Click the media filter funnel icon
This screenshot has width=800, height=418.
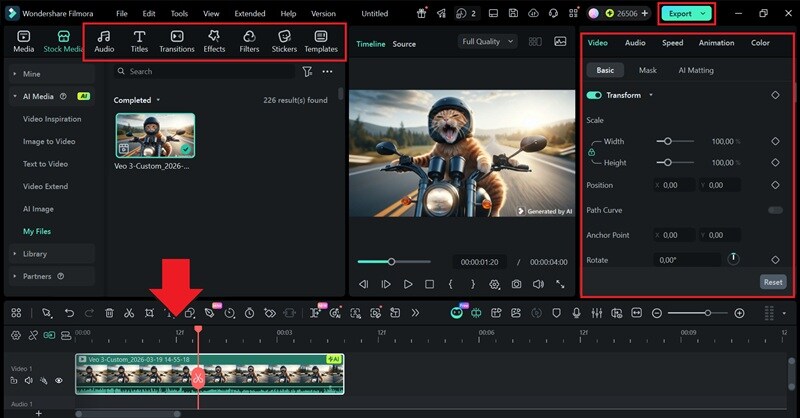(307, 71)
